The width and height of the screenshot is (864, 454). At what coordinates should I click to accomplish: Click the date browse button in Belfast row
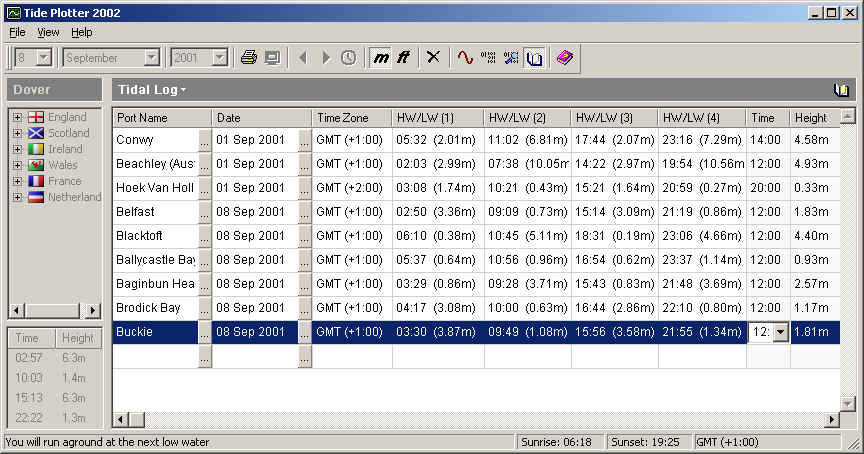[x=305, y=212]
